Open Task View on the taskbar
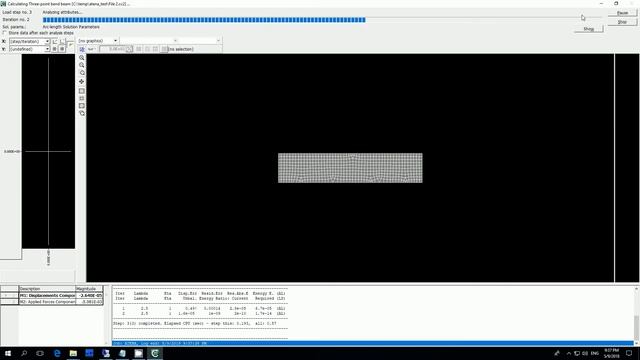 [40, 353]
